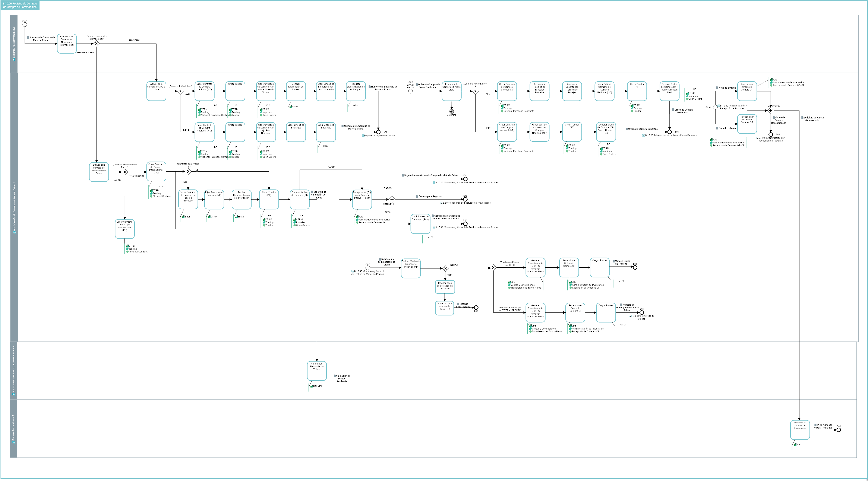
Task: Click Start event in Comprador de Commodities lane
Action: pos(25,25)
